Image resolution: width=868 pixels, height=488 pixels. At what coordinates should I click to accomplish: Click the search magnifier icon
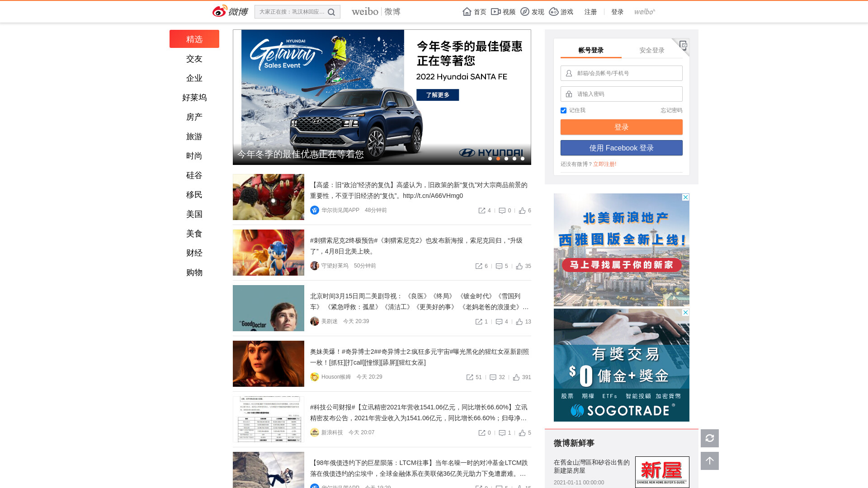point(331,12)
